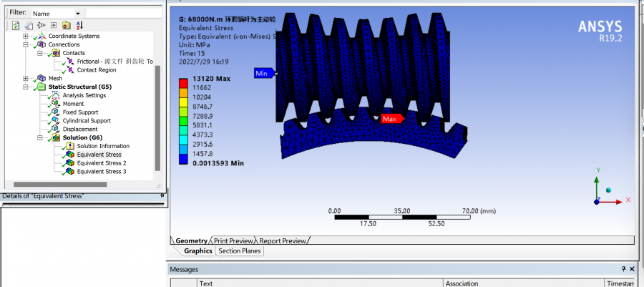Viewport: 644px width, 287px height.
Task: Select the Moment load icon in tree
Action: 57,104
